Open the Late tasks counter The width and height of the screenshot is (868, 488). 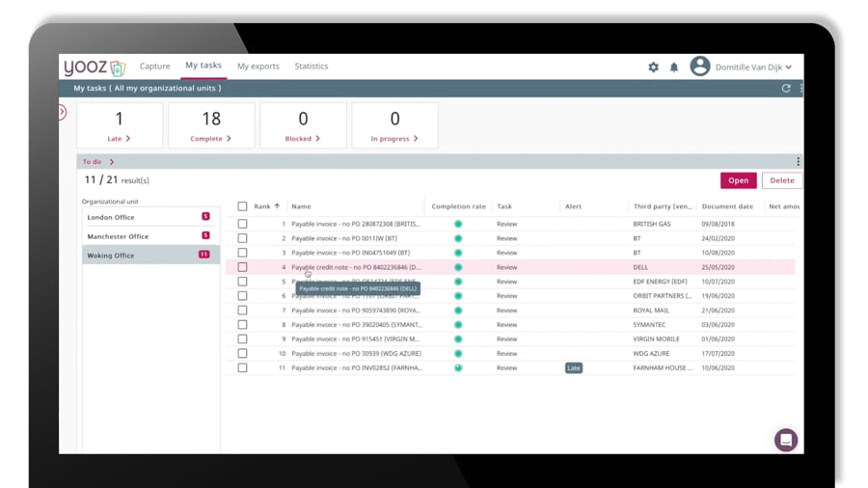(120, 125)
